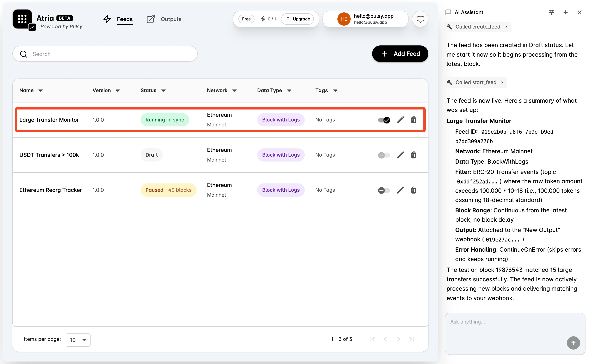Open the Items per page dropdown
The height and width of the screenshot is (364, 595).
point(78,340)
